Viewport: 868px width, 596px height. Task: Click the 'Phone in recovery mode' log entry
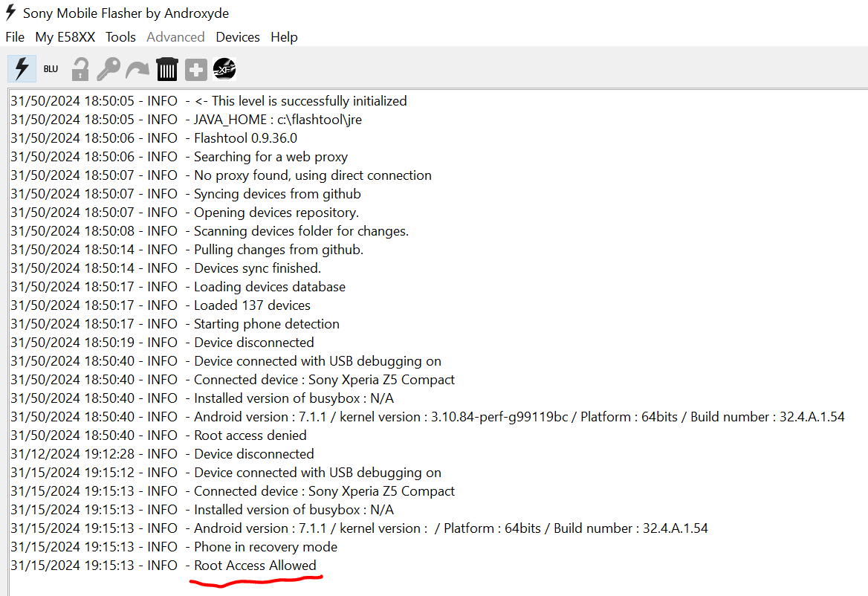[x=265, y=547]
